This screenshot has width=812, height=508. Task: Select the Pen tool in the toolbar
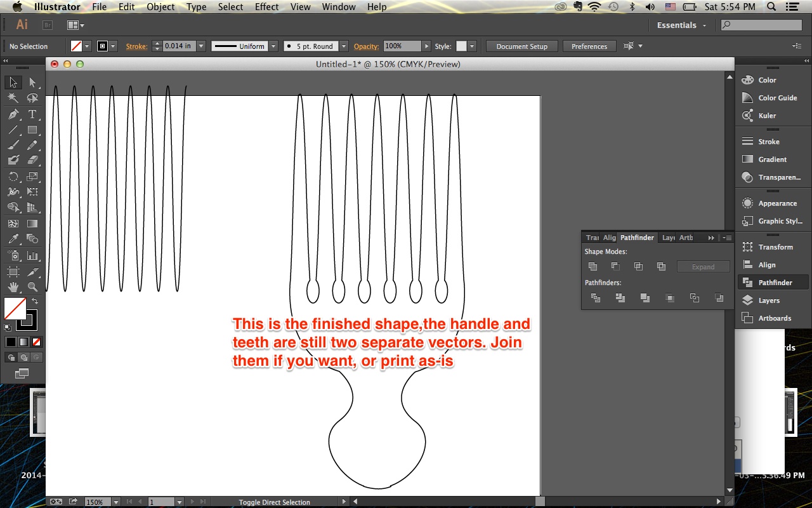point(13,114)
